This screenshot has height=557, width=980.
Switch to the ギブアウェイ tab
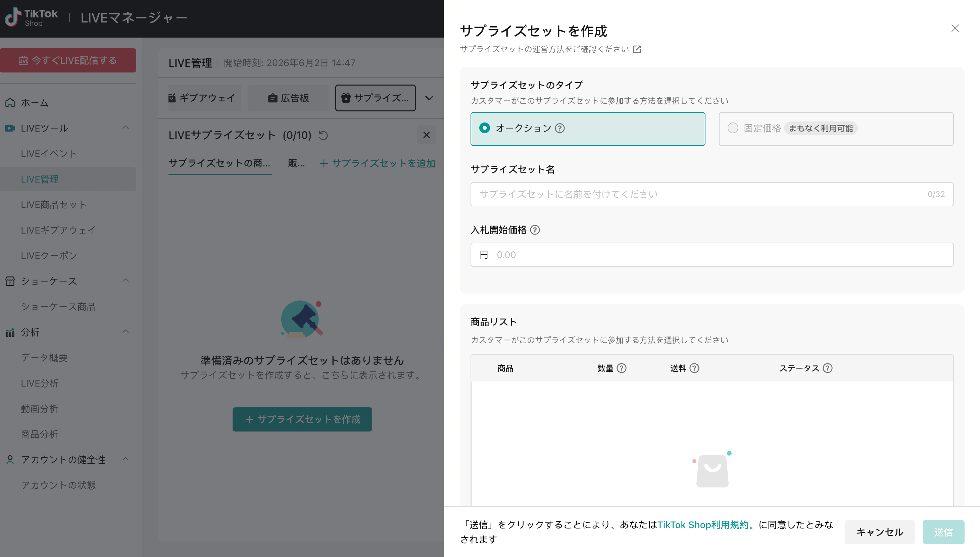tap(205, 98)
